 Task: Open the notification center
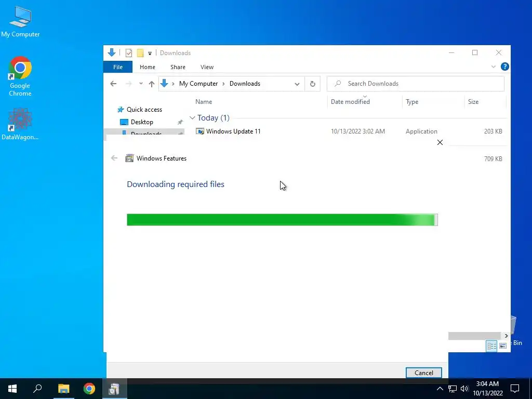point(515,389)
